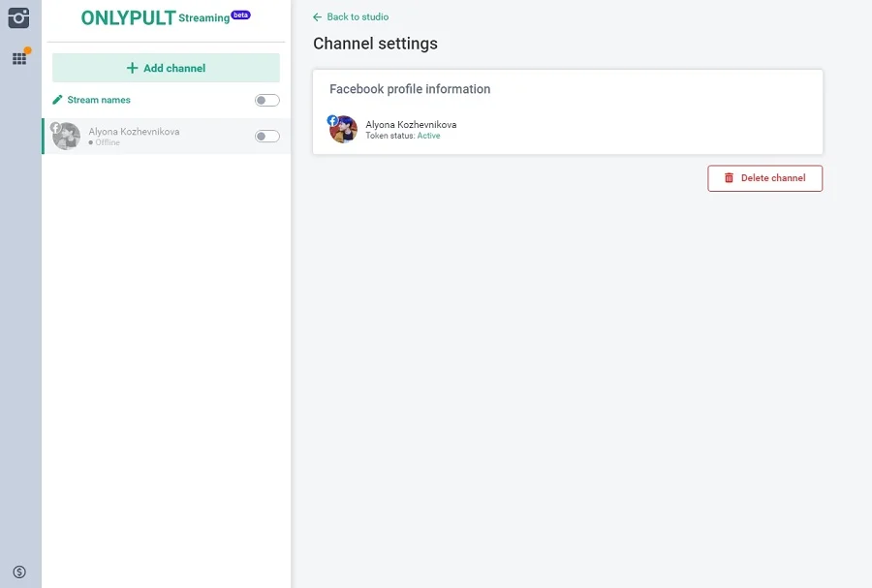Go back to studio via the link
Image resolution: width=872 pixels, height=588 pixels.
tap(358, 17)
